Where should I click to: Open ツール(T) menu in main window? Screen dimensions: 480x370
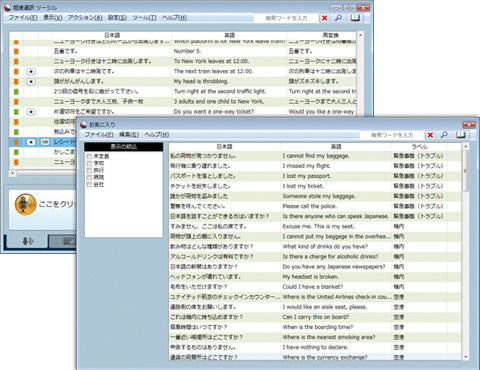coord(144,18)
